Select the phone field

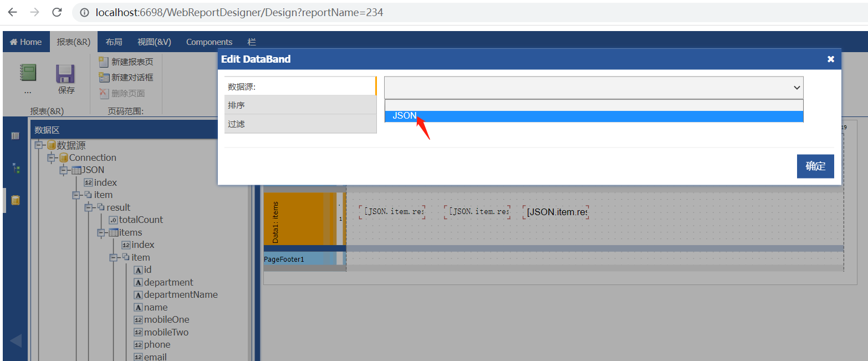(x=157, y=344)
